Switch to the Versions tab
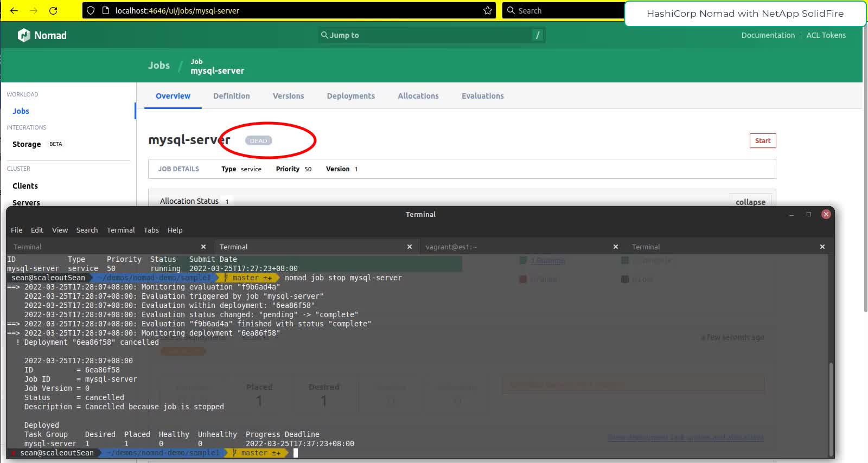Image resolution: width=868 pixels, height=463 pixels. coord(288,96)
